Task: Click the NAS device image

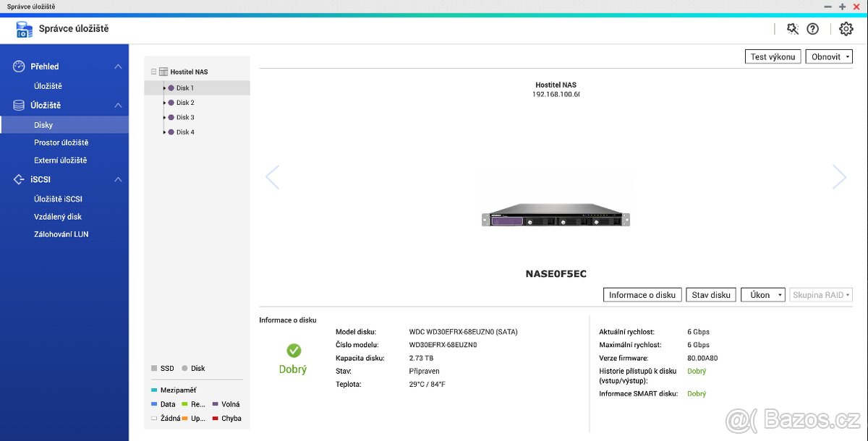Action: pyautogui.click(x=555, y=217)
